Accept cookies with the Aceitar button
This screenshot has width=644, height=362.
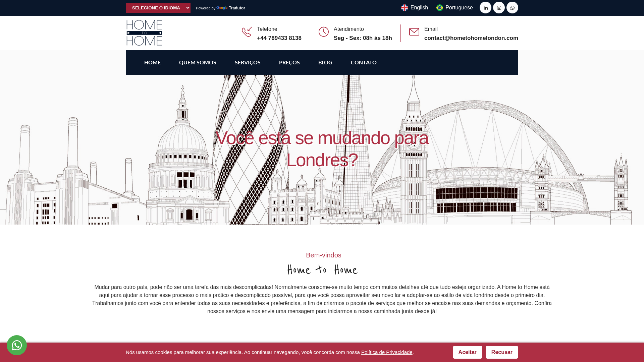click(x=467, y=352)
